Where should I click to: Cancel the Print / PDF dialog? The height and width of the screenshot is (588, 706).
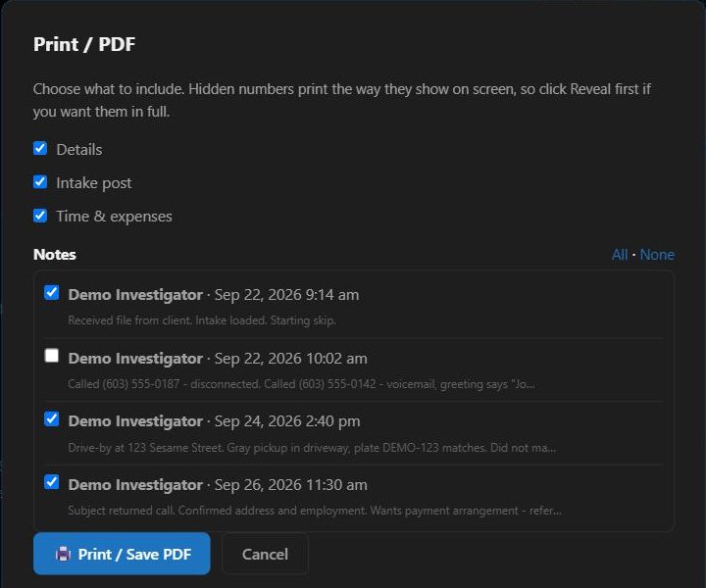265,554
